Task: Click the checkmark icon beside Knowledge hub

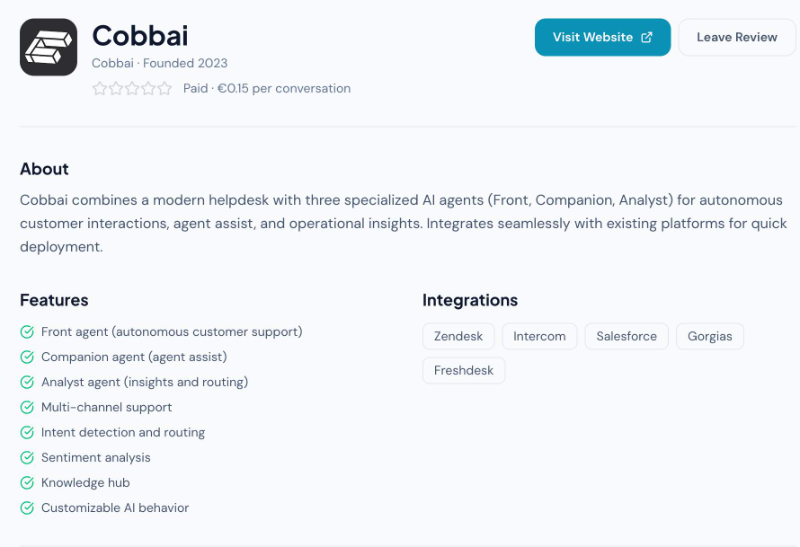Action: 27,483
